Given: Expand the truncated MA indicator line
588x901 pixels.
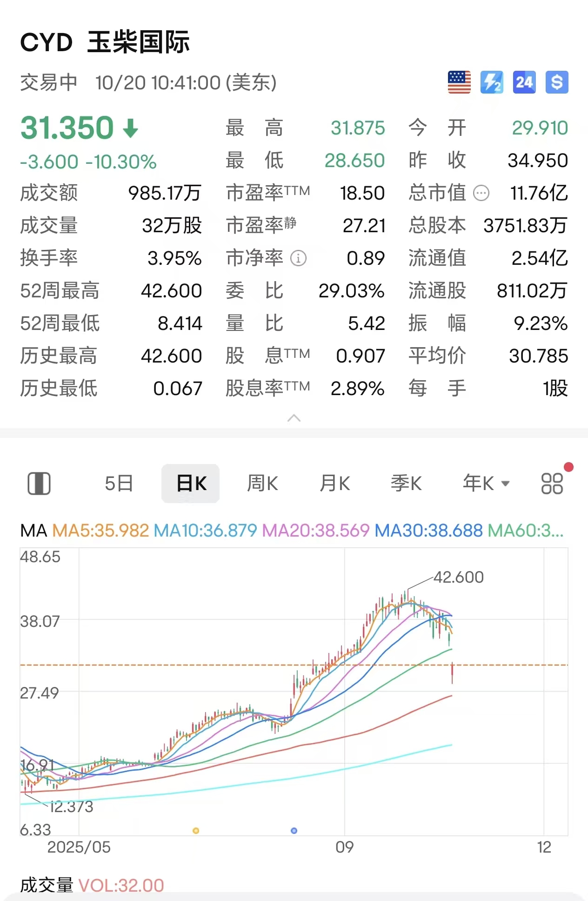Looking at the screenshot, I should pyautogui.click(x=526, y=531).
